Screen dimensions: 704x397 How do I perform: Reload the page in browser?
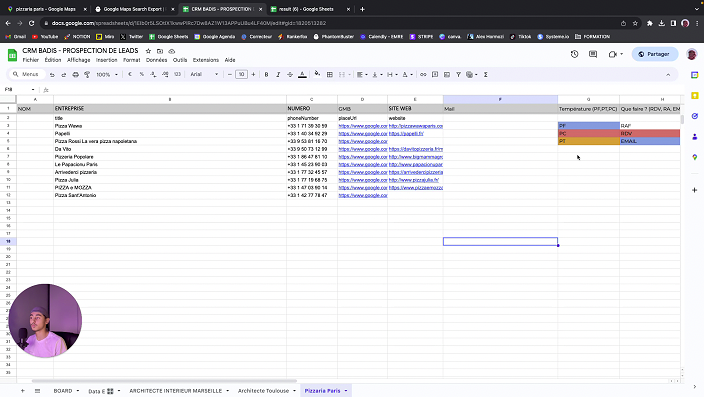(31, 23)
